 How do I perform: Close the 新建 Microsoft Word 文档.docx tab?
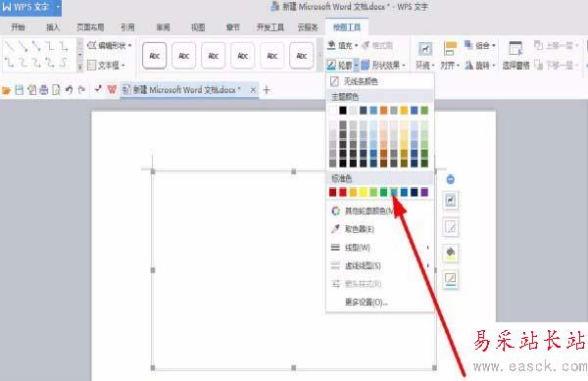click(253, 90)
